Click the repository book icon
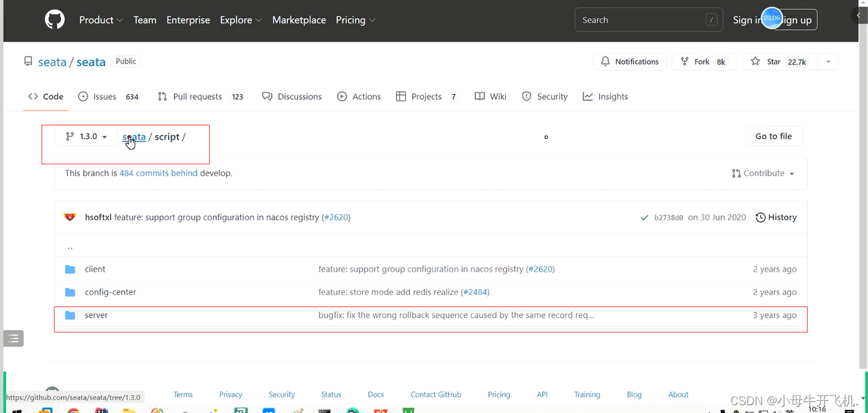The height and width of the screenshot is (413, 868). (x=28, y=62)
